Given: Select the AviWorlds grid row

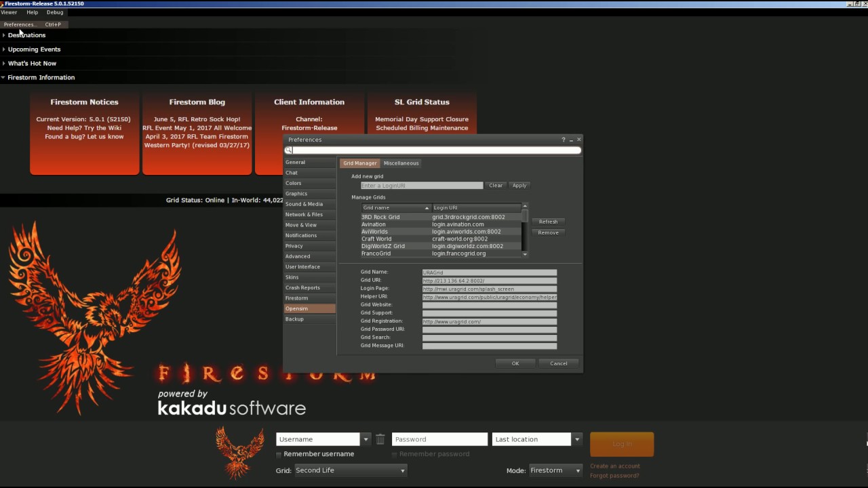Looking at the screenshot, I should tap(441, 232).
